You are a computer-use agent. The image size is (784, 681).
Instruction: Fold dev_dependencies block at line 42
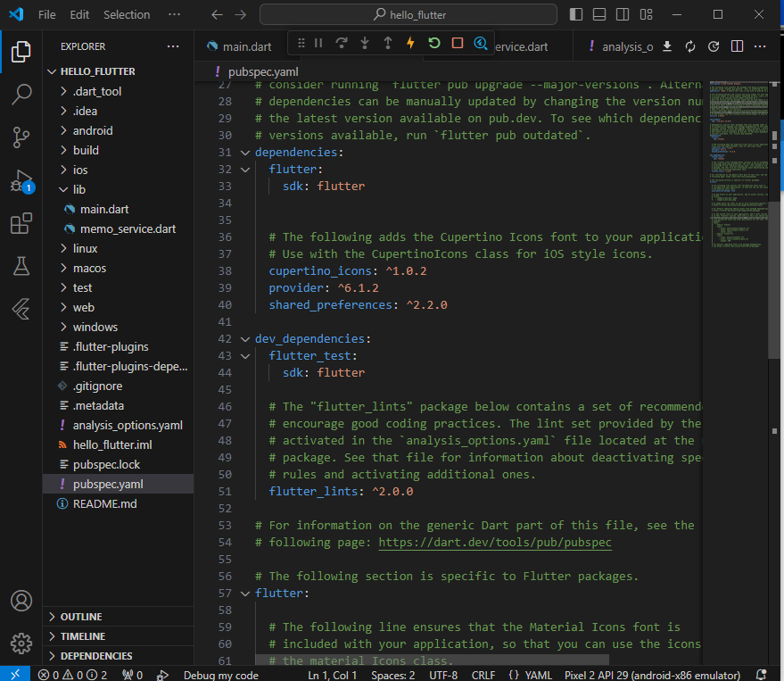(245, 339)
